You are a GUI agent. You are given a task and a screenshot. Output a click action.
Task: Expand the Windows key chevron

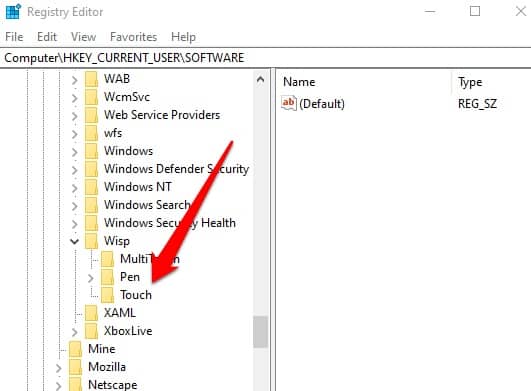point(75,152)
